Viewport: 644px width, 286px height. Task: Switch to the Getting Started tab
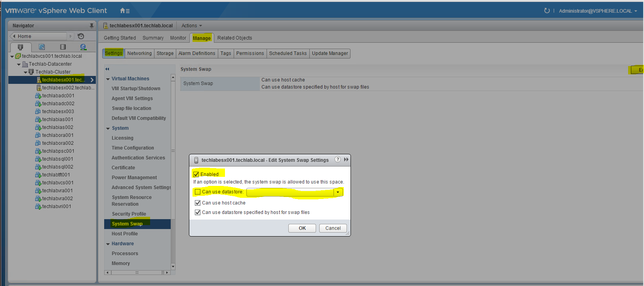(x=120, y=38)
